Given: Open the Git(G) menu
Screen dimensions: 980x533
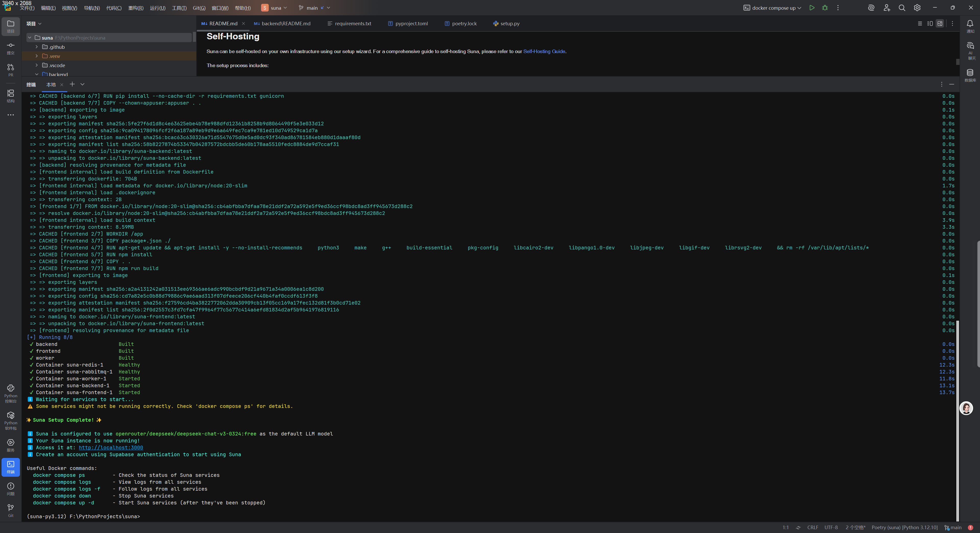Looking at the screenshot, I should click(199, 8).
